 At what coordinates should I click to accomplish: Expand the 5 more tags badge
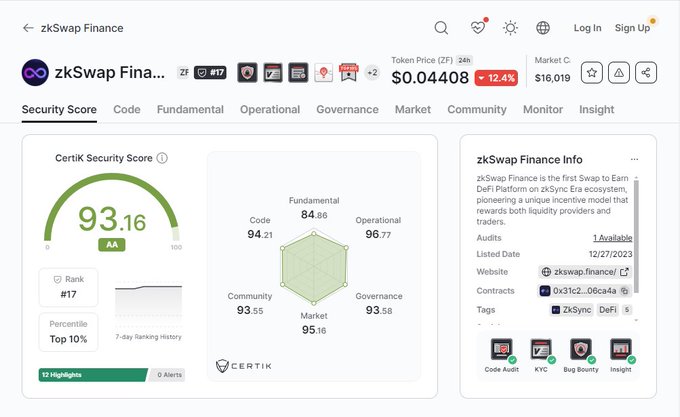[627, 310]
